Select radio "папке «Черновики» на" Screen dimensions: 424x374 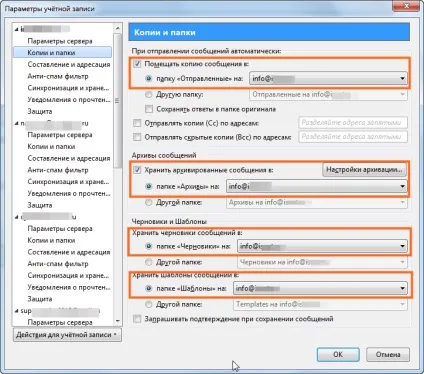coord(149,246)
